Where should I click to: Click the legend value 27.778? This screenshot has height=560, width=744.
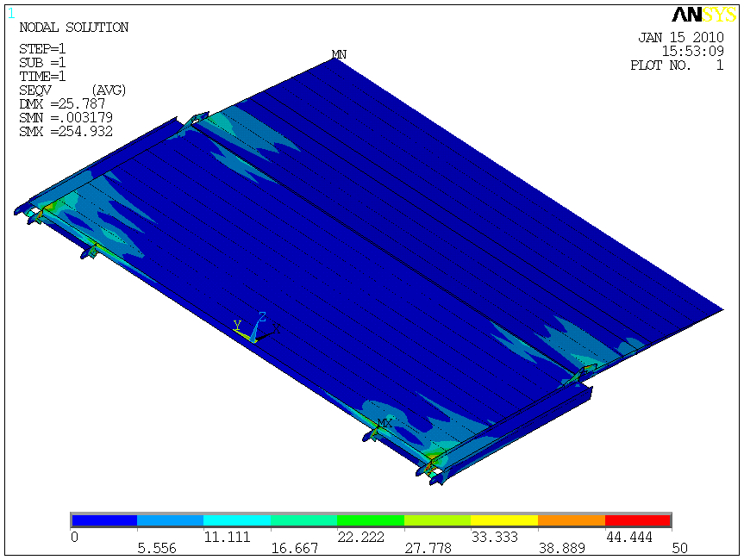click(x=428, y=549)
